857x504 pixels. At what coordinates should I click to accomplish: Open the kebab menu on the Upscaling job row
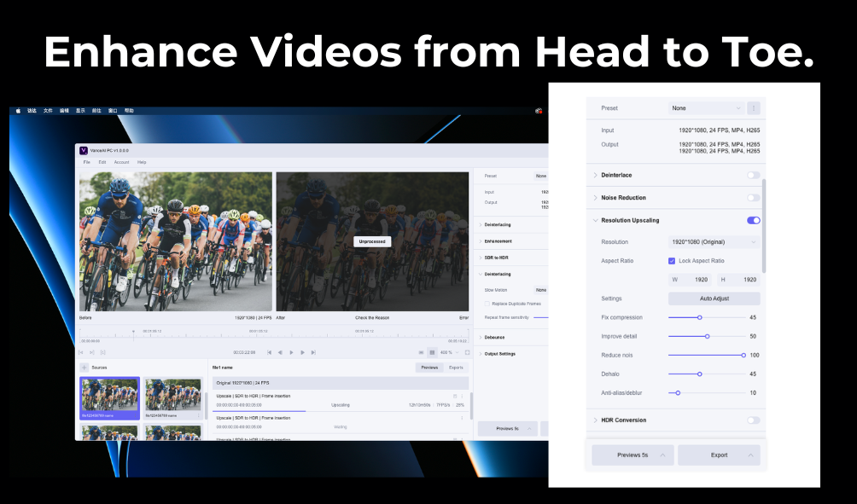(x=462, y=397)
